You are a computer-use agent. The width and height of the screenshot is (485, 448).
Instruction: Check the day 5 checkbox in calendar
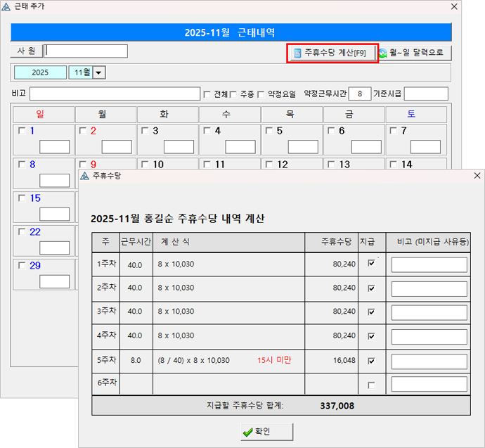click(269, 131)
